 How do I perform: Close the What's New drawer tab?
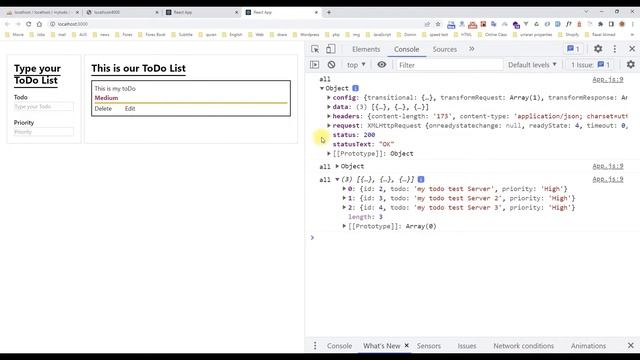(407, 345)
